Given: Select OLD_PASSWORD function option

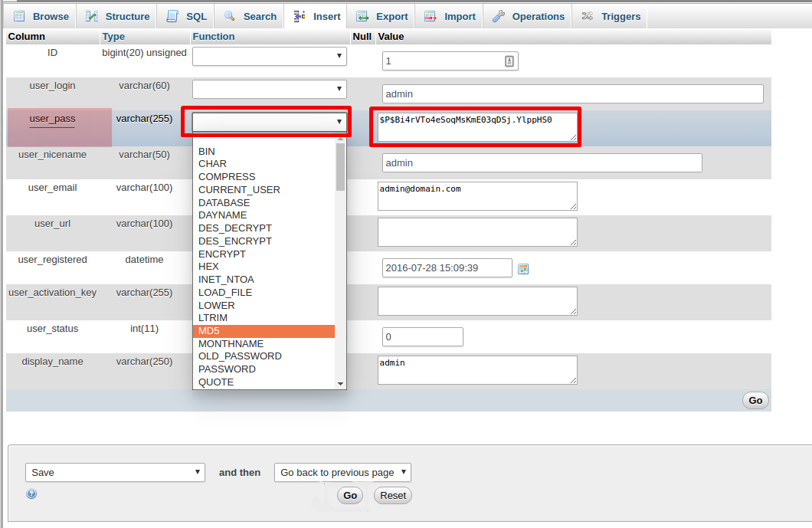Looking at the screenshot, I should [x=264, y=356].
